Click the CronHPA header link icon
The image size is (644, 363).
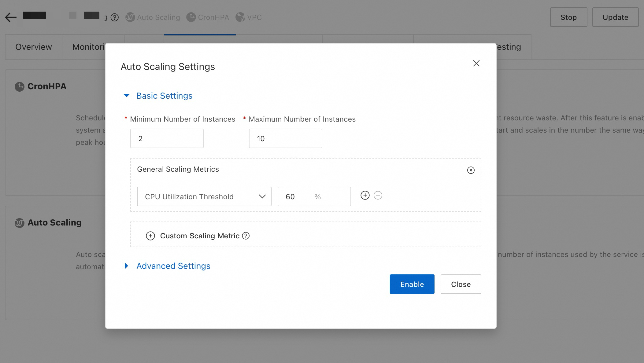tap(191, 17)
